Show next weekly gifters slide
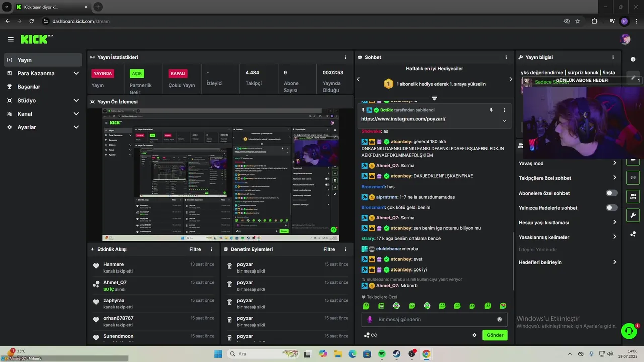The image size is (644, 362). (510, 79)
